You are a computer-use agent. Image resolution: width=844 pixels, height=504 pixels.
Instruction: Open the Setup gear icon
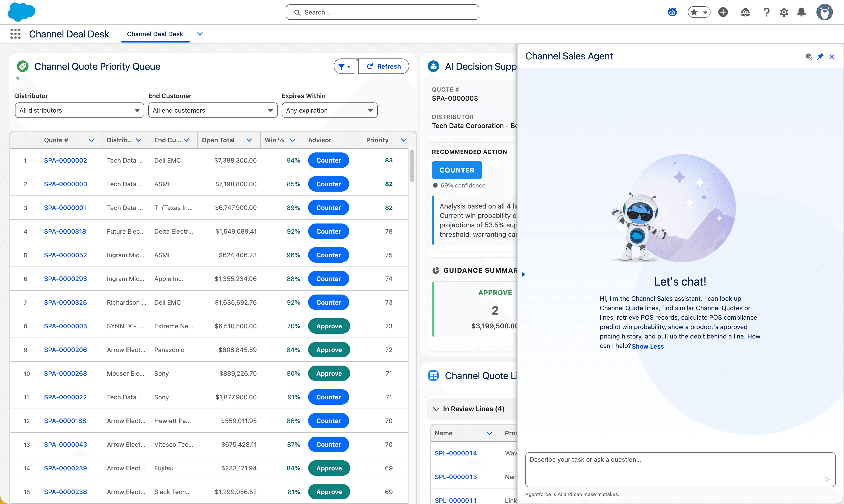point(784,12)
